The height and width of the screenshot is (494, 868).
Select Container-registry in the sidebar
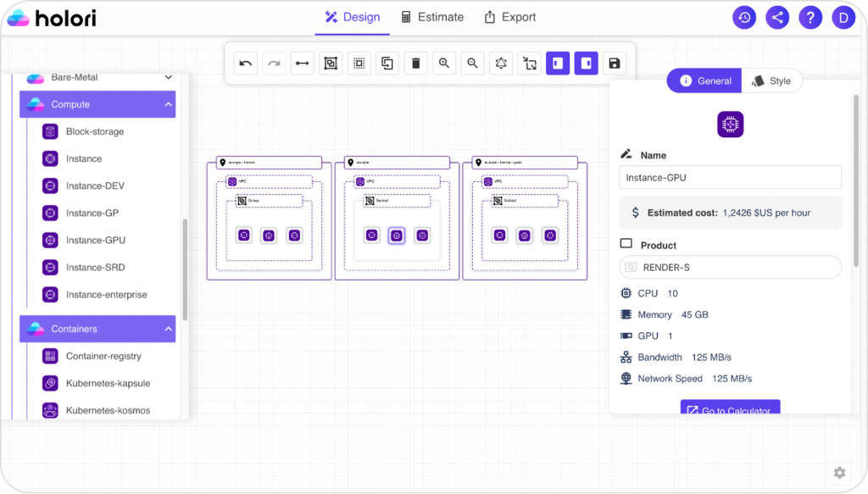(103, 356)
